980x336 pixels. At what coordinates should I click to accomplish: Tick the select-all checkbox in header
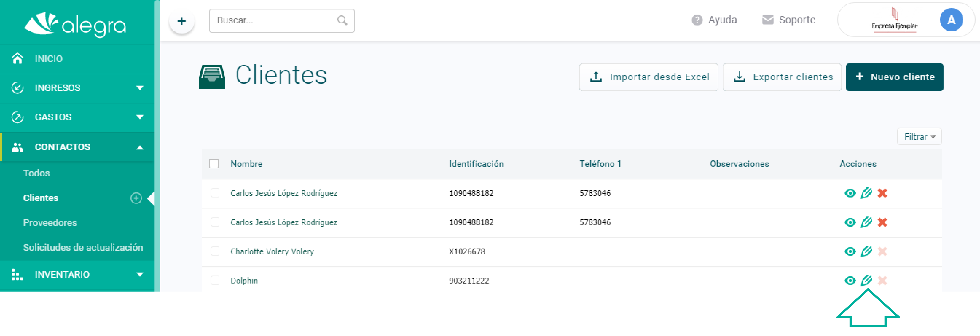[214, 164]
